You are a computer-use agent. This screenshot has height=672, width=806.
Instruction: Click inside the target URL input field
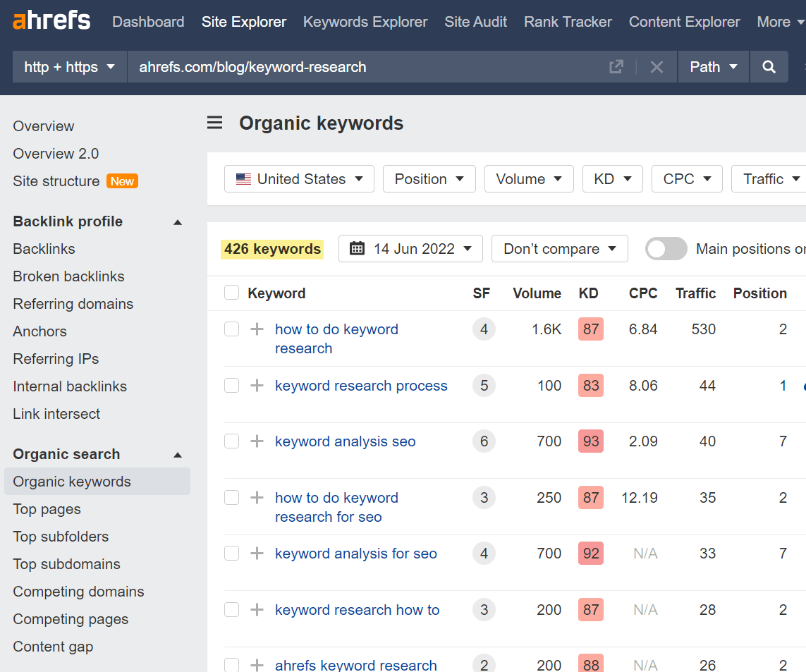(353, 66)
